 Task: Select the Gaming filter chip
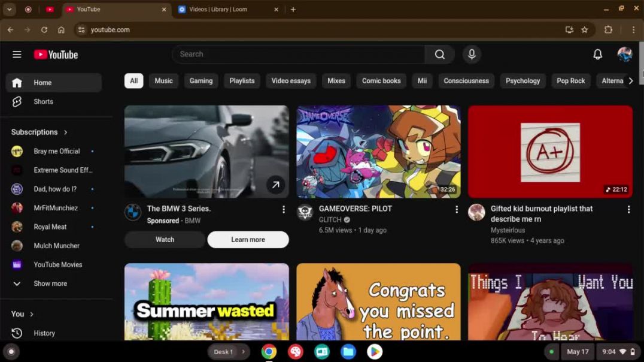[x=201, y=81]
